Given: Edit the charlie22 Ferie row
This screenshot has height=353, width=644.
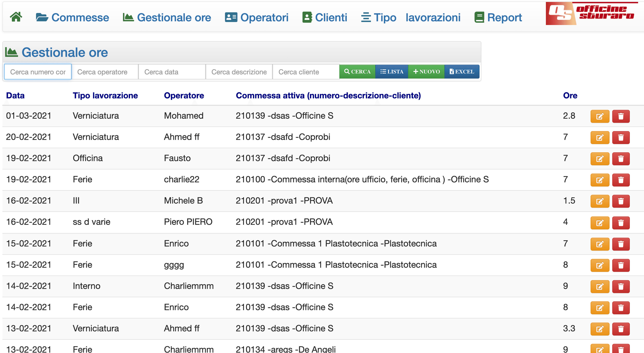Looking at the screenshot, I should pos(600,180).
